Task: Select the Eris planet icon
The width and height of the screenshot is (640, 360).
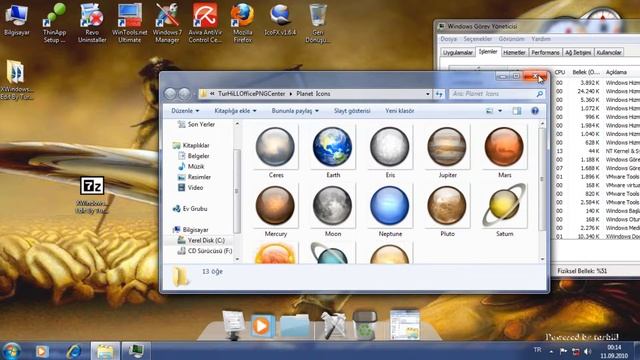Action: [390, 152]
